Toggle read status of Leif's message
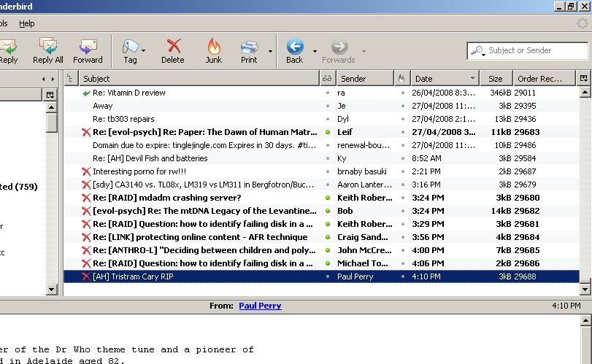Image resolution: width=592 pixels, height=364 pixels. click(328, 132)
